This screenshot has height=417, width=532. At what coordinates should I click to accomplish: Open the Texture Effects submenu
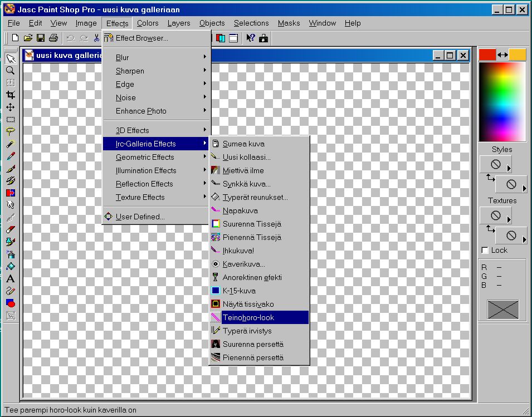(157, 197)
